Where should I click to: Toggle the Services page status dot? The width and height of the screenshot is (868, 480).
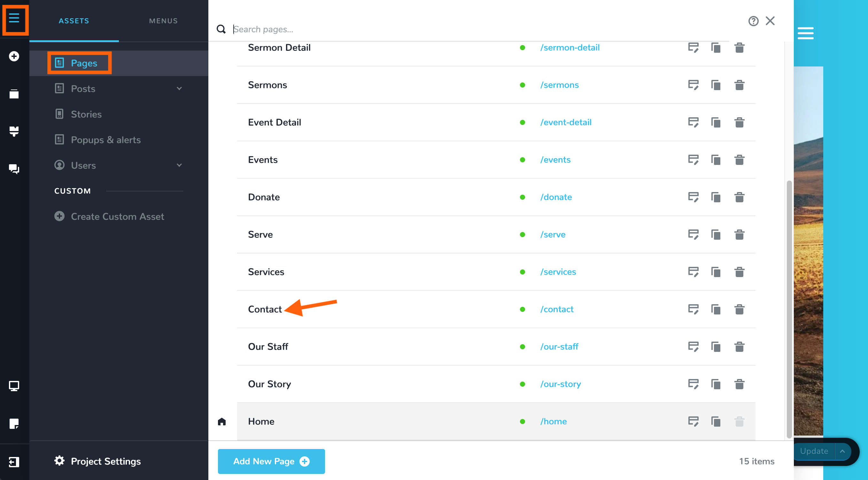click(522, 272)
